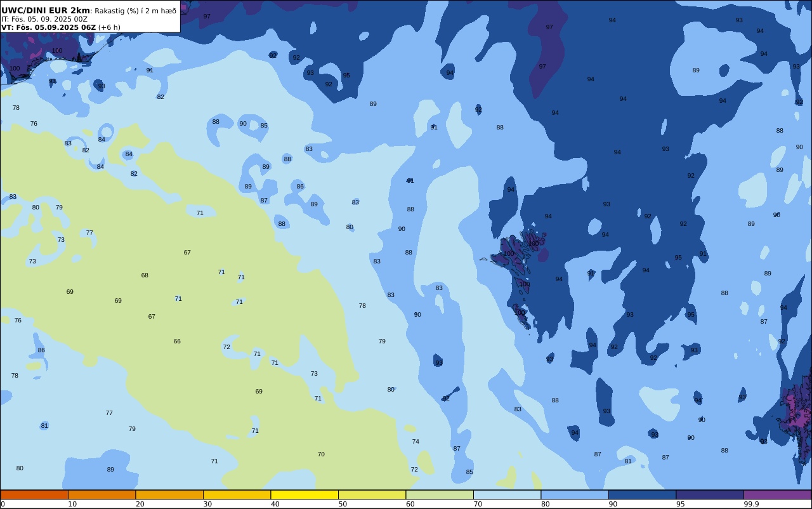Click the 'UWC/DINI EUR 2km' title text
This screenshot has height=509, width=812.
(46, 11)
